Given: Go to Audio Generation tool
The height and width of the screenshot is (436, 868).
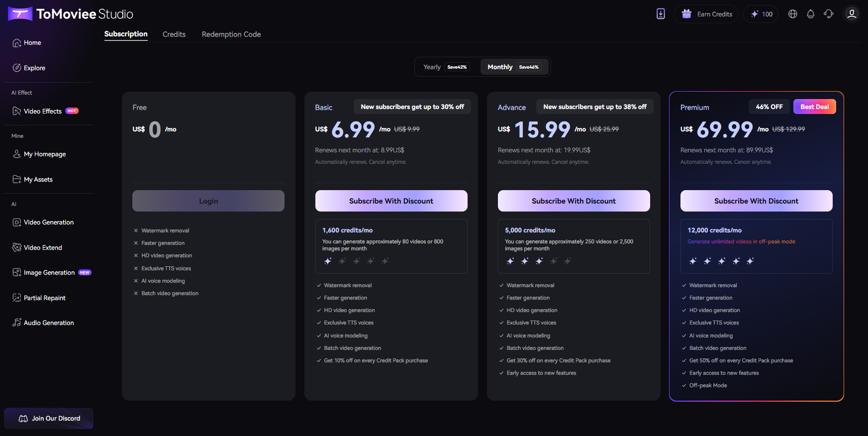Looking at the screenshot, I should tap(49, 323).
